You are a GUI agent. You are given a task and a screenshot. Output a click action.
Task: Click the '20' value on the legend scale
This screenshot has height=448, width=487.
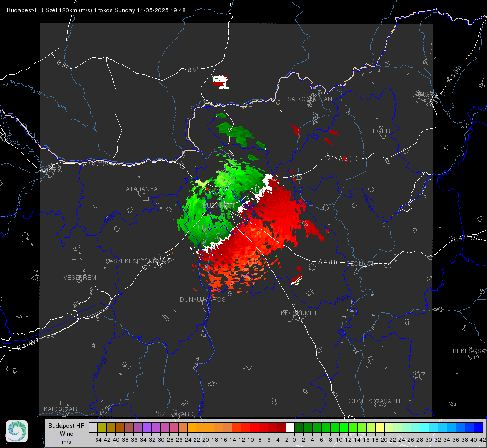coord(384,440)
